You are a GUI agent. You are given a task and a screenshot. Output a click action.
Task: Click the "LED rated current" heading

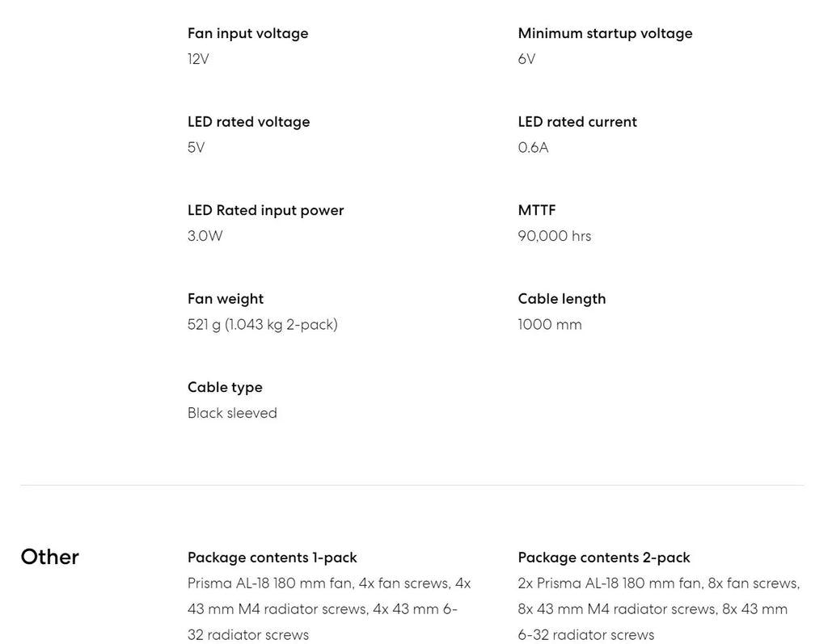click(x=577, y=122)
